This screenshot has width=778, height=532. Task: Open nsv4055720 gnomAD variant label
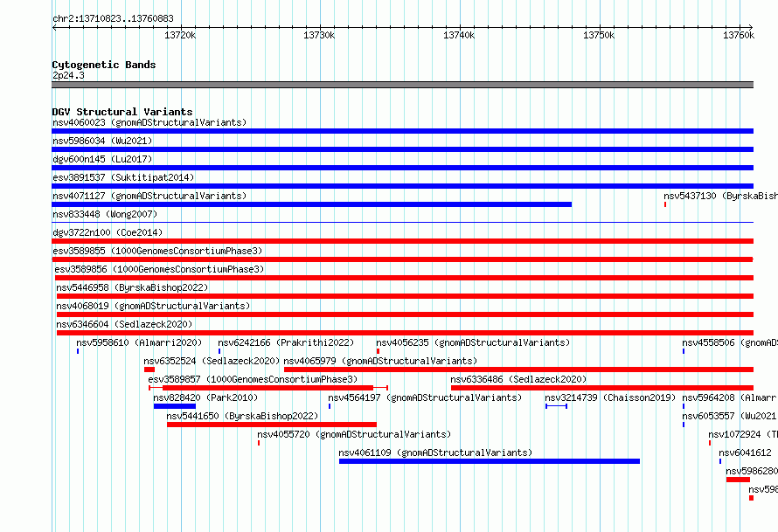(x=354, y=434)
